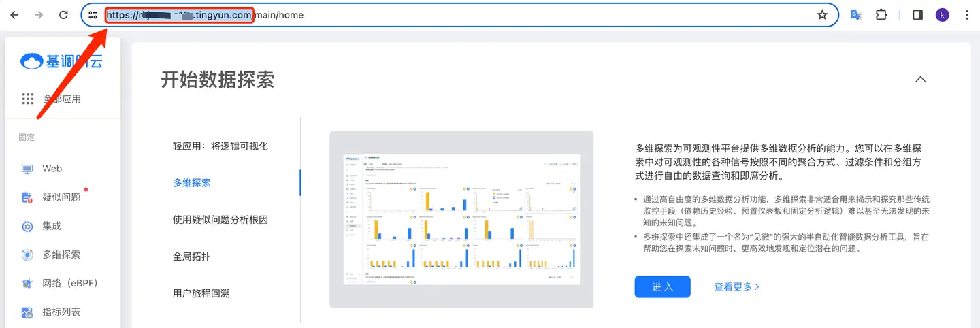Select the 轻应用：将逻辑可视化 tab
Viewport: 980px width, 328px height.
[220, 146]
